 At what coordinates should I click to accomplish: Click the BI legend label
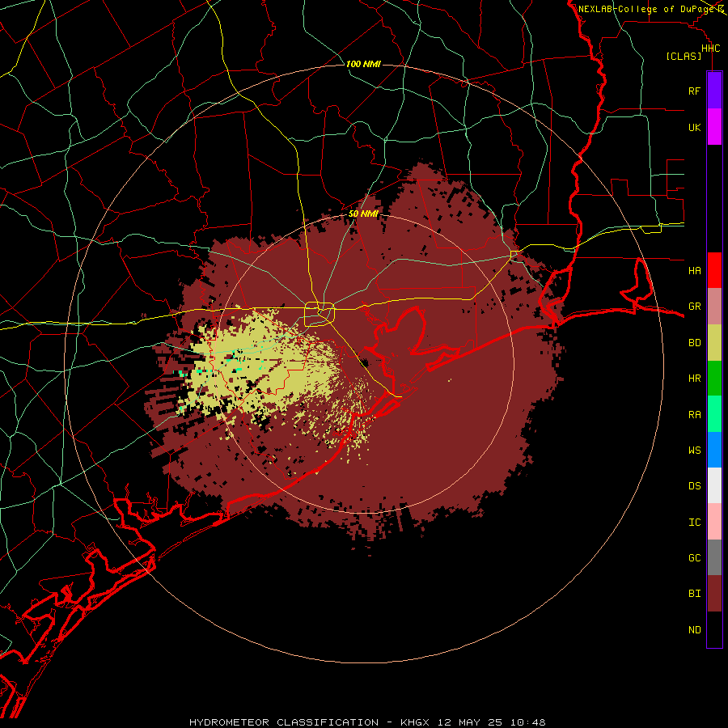click(x=694, y=594)
